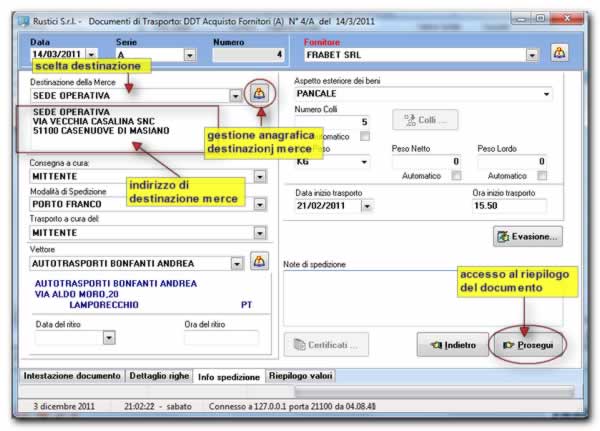
Task: Click the Vettore anagrafica icon
Action: tap(259, 262)
